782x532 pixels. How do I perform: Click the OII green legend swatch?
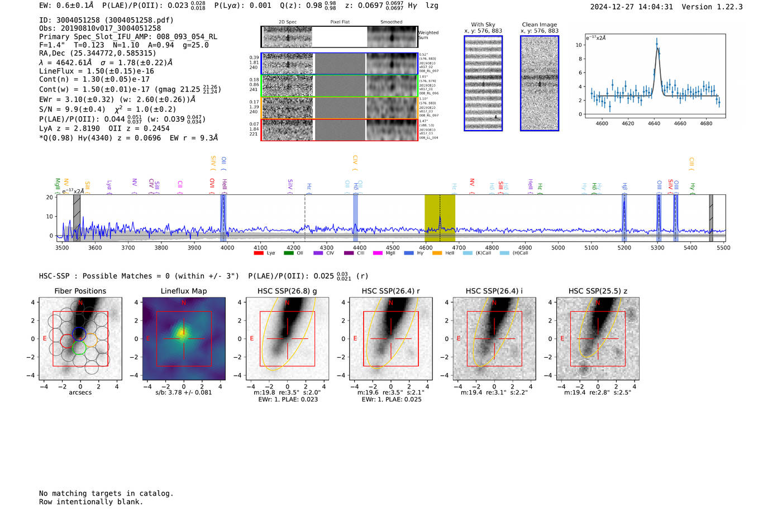coord(288,253)
